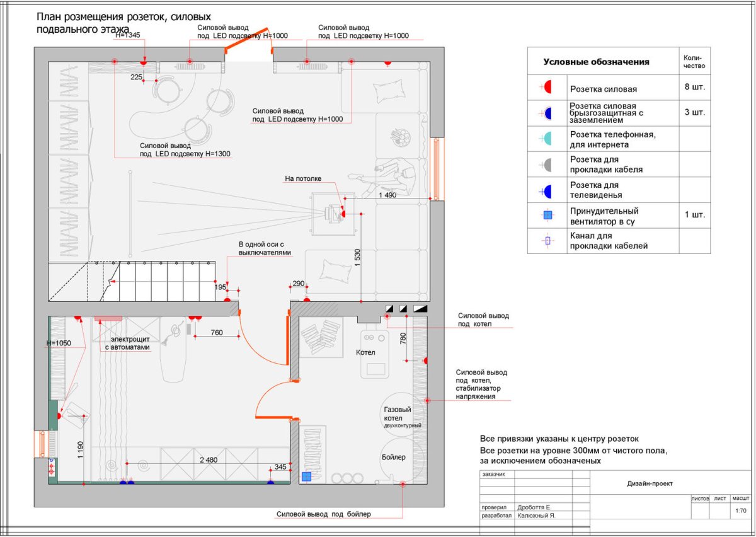This screenshot has height=537, width=756.
Task: Click the TV socket symbol in legend
Action: (547, 190)
